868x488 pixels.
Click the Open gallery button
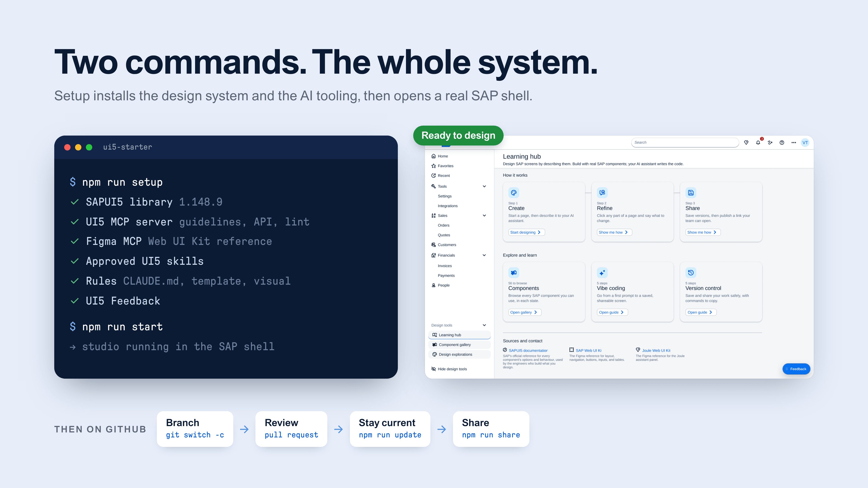525,312
